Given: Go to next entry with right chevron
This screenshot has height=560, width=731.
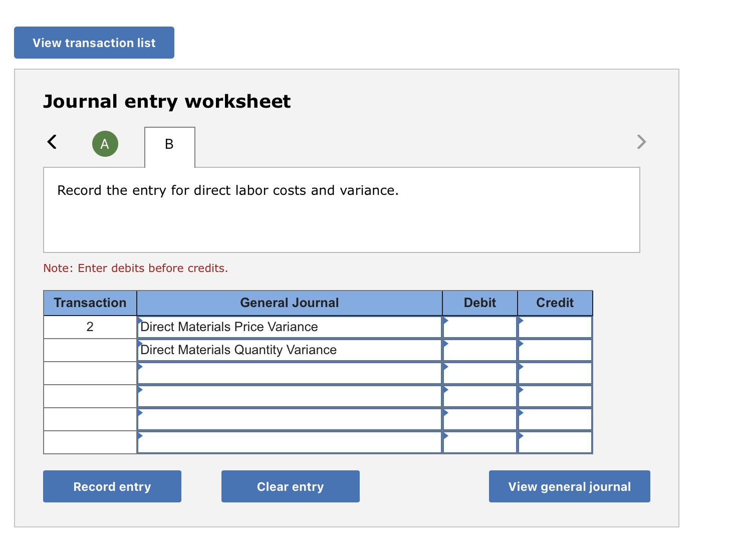Looking at the screenshot, I should [x=641, y=142].
